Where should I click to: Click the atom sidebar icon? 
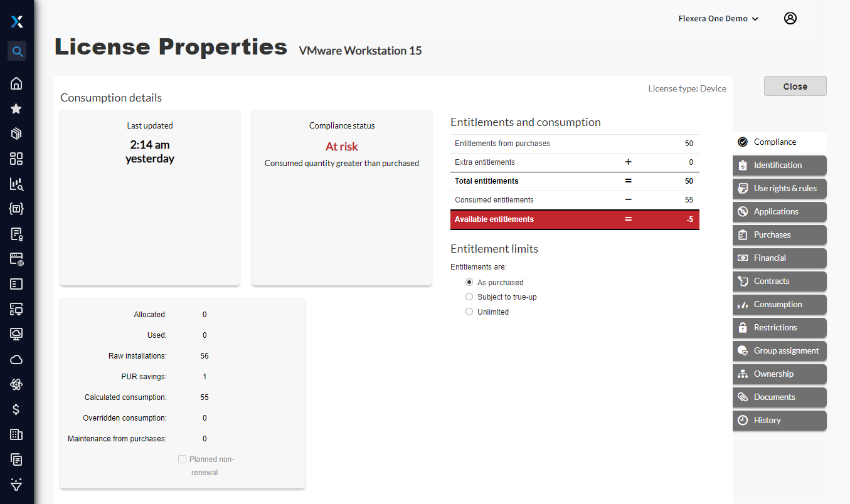point(17,384)
